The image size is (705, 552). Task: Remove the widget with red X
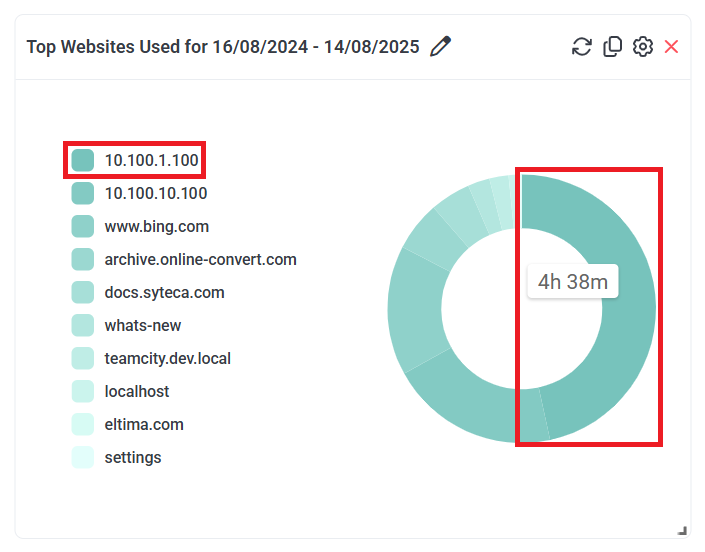(x=671, y=46)
